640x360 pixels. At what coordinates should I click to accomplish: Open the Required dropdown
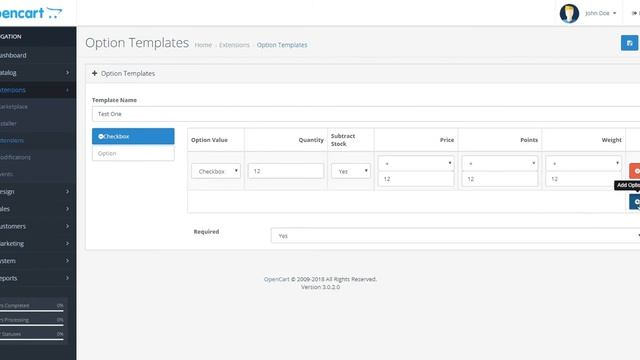[455, 236]
